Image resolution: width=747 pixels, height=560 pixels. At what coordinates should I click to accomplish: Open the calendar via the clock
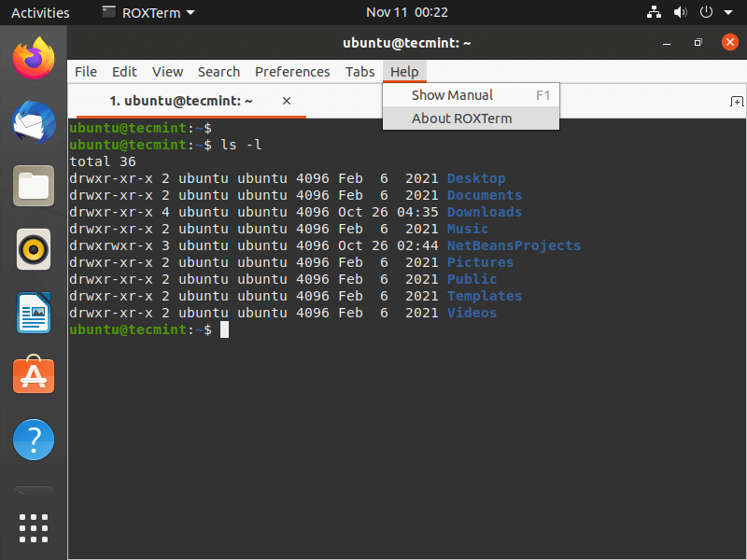click(407, 12)
